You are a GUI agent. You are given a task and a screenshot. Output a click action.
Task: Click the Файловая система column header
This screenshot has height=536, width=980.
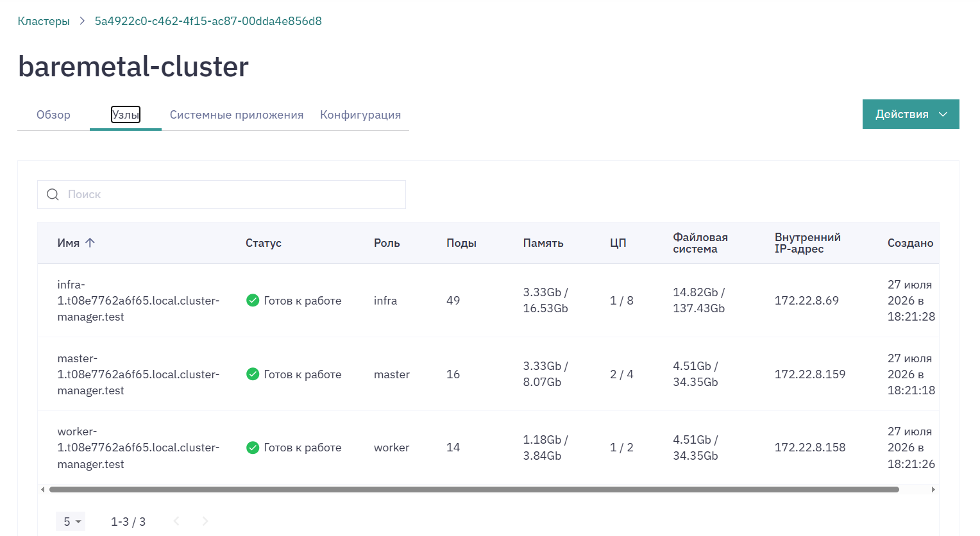point(700,243)
